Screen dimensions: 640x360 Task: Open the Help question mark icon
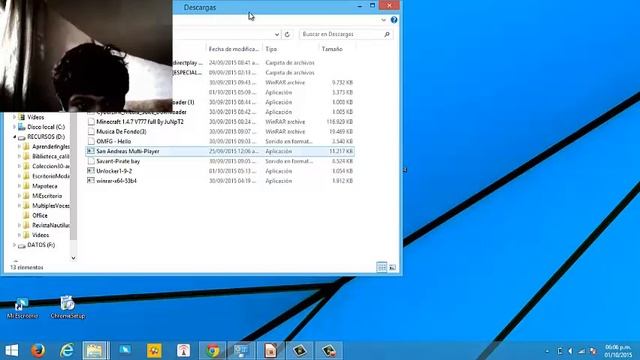pyautogui.click(x=394, y=20)
